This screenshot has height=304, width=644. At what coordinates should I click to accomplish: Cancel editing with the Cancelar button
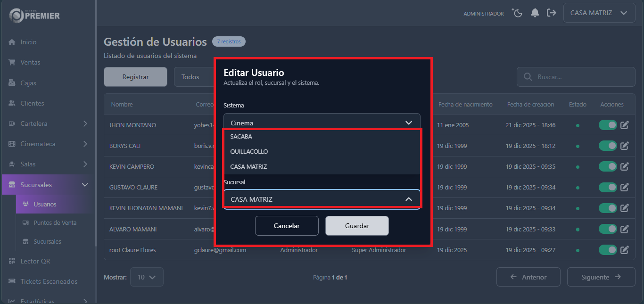coord(287,226)
